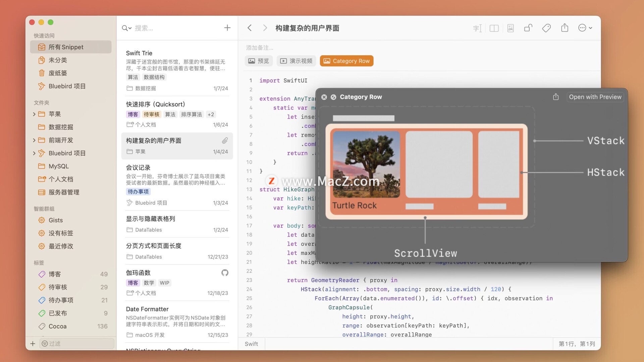Expand the 苹果 folder
This screenshot has height=362, width=644.
(x=34, y=114)
